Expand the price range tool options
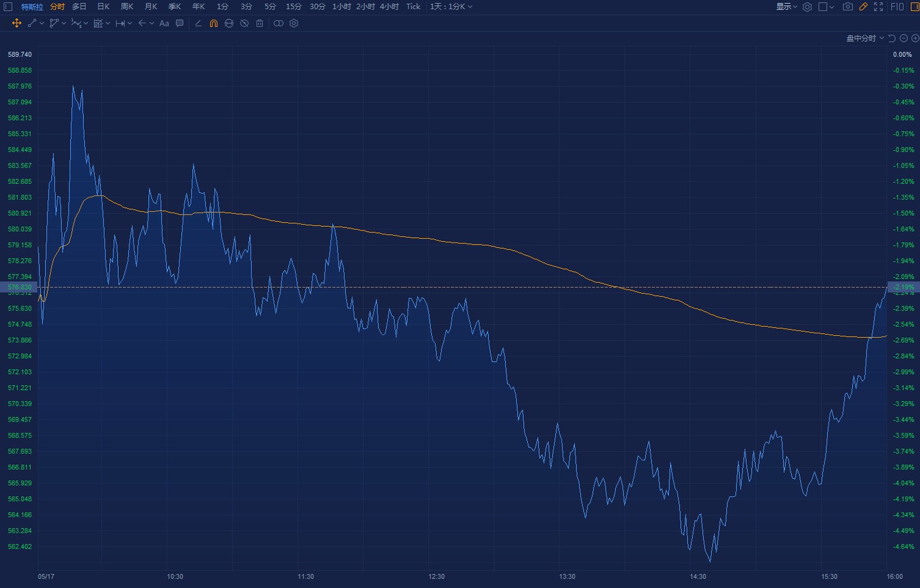 pos(130,23)
